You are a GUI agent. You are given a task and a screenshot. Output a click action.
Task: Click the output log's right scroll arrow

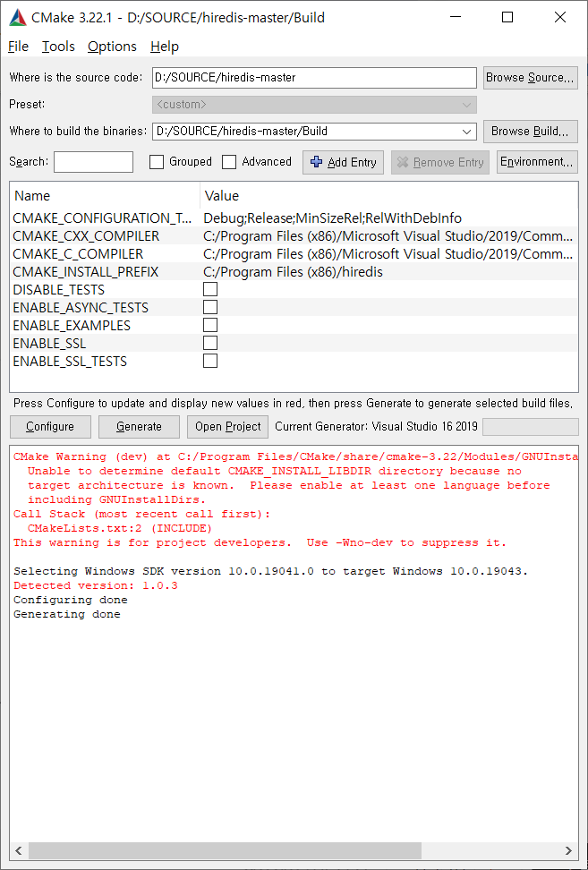(568, 850)
